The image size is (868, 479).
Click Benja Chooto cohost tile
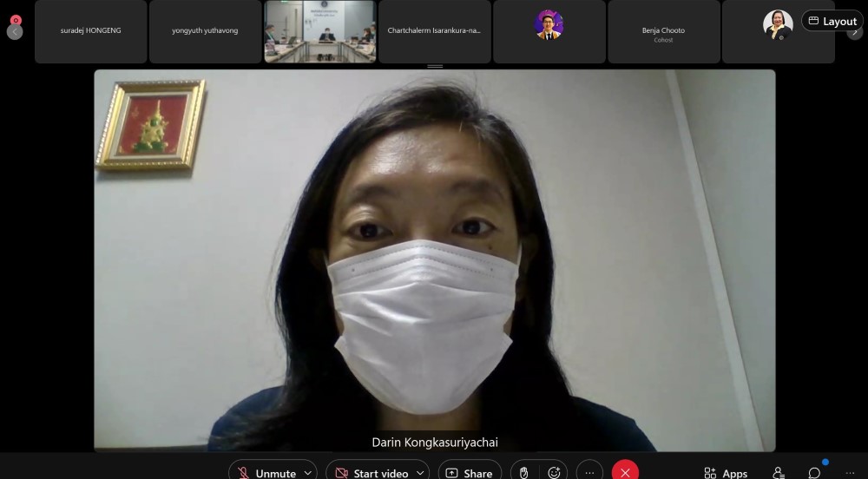click(x=663, y=31)
